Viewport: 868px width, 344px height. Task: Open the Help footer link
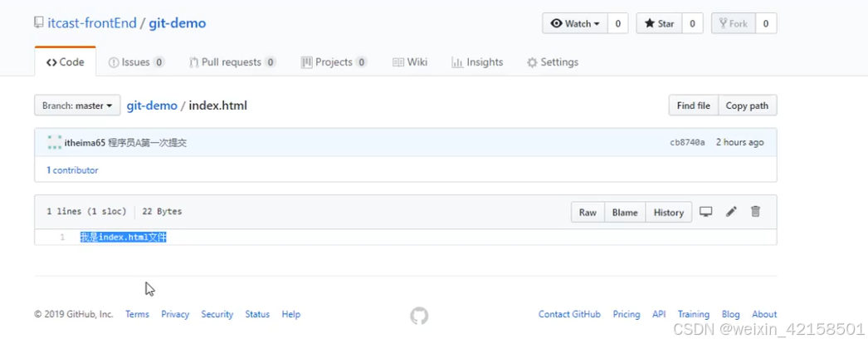(x=291, y=314)
